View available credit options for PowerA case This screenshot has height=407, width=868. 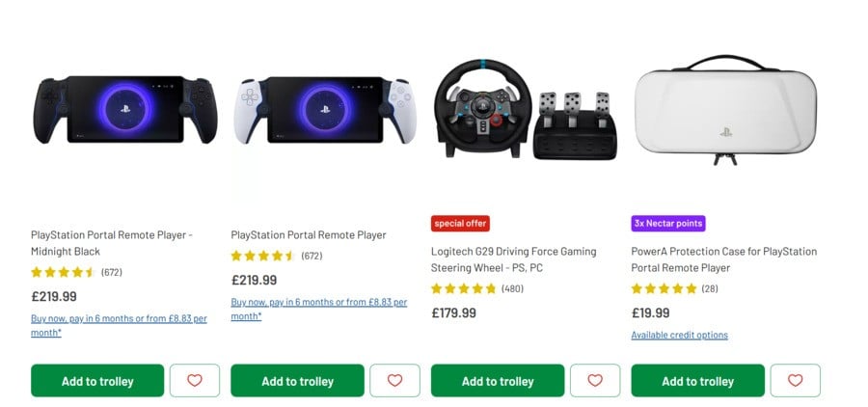[679, 335]
